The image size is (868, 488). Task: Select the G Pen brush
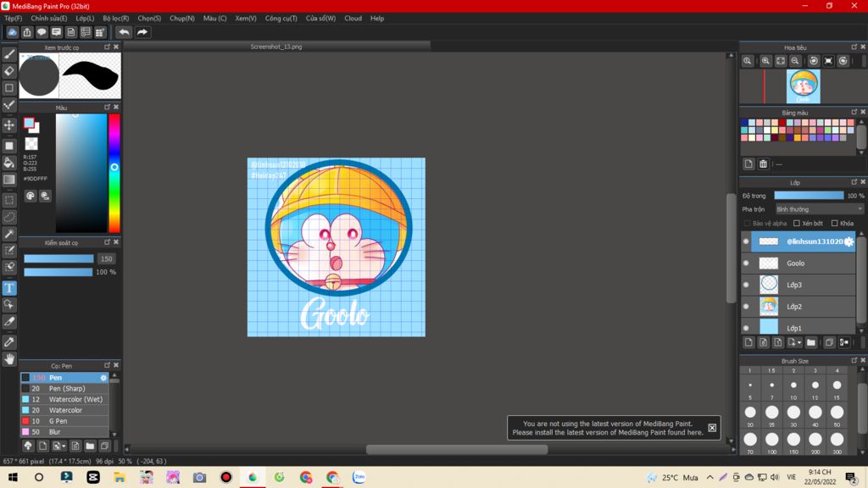(x=64, y=421)
